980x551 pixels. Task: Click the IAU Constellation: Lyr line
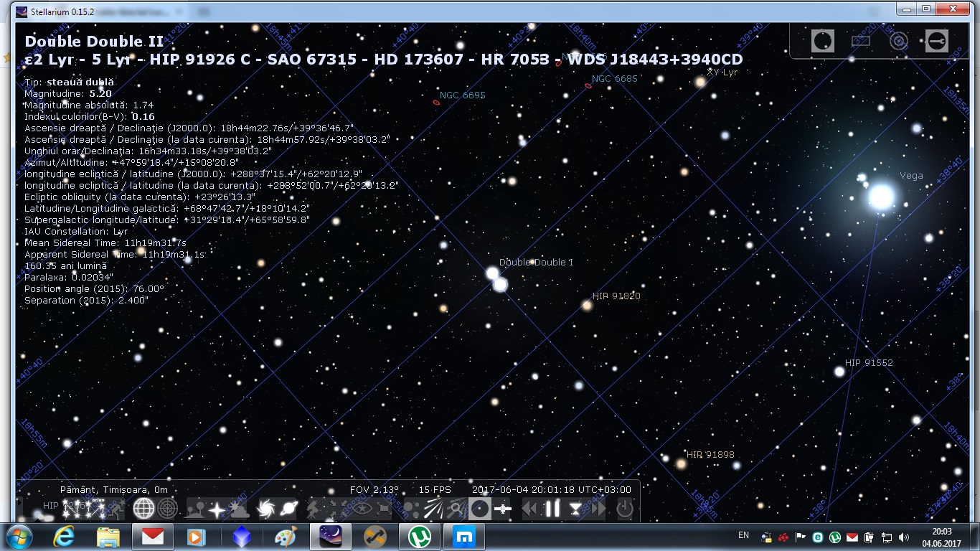pos(76,231)
